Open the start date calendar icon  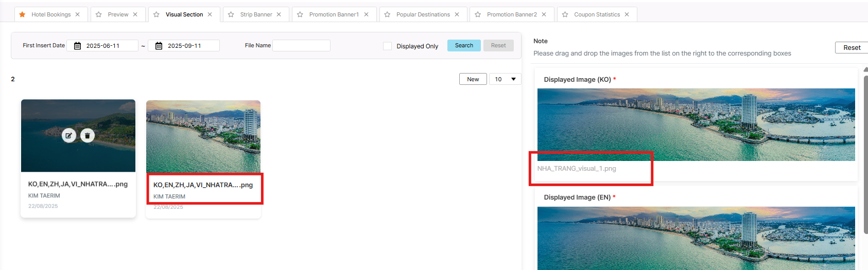pos(77,46)
